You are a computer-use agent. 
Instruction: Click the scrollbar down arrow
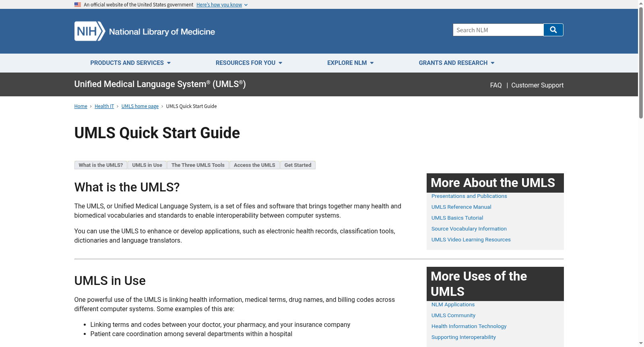(x=641, y=343)
